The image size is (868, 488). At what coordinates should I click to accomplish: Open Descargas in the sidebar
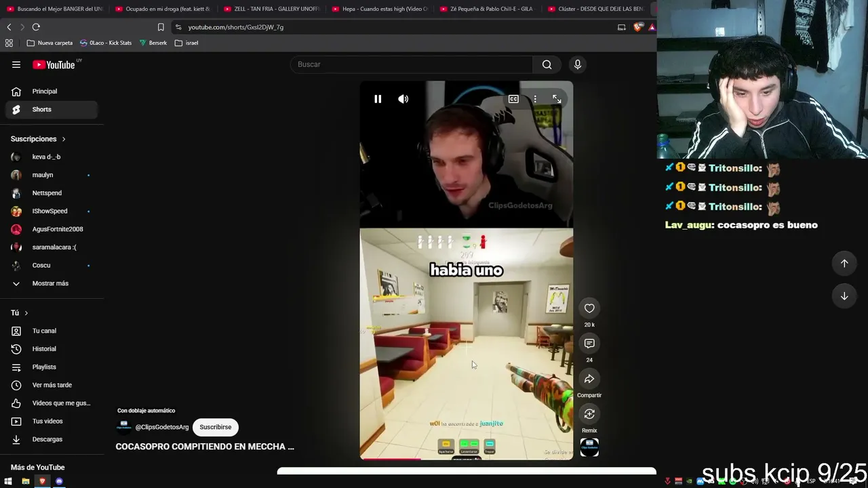click(52, 439)
